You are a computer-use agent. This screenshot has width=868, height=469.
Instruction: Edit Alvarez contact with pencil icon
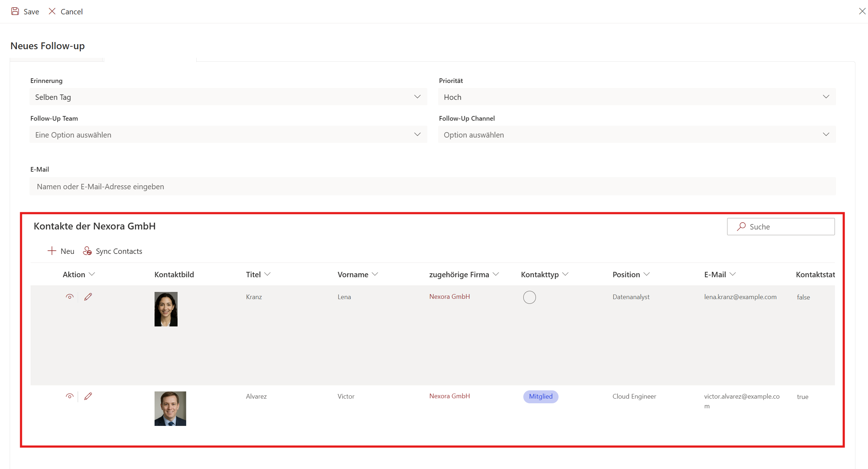(x=88, y=396)
